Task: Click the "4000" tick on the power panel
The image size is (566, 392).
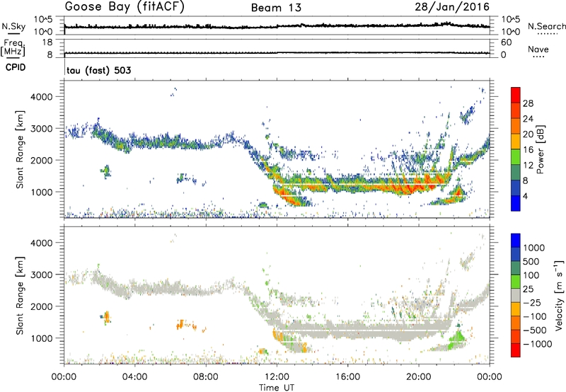Action: coord(41,97)
